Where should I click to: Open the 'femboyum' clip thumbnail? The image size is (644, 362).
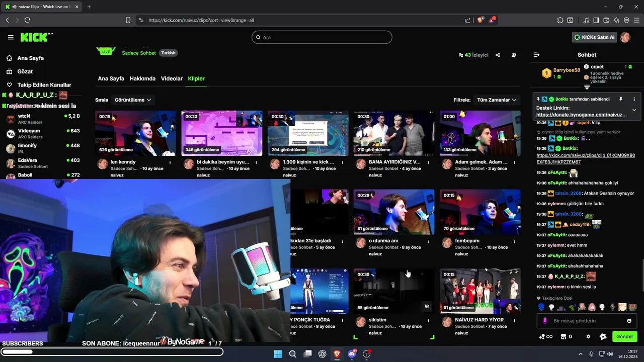pyautogui.click(x=480, y=212)
